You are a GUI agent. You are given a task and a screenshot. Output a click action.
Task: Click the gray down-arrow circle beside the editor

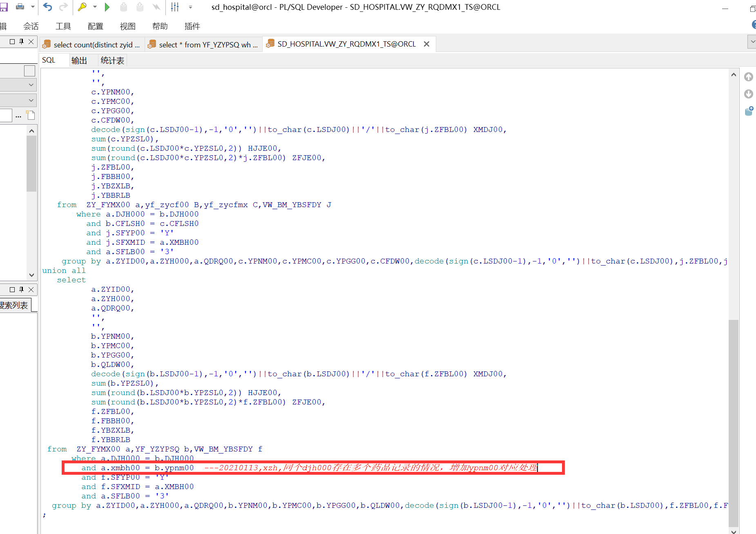(749, 94)
